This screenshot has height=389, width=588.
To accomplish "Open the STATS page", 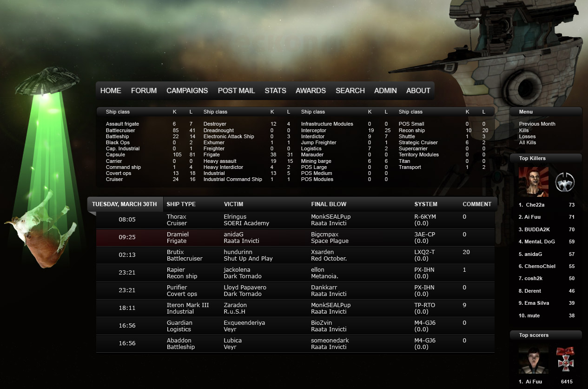I will pyautogui.click(x=275, y=91).
